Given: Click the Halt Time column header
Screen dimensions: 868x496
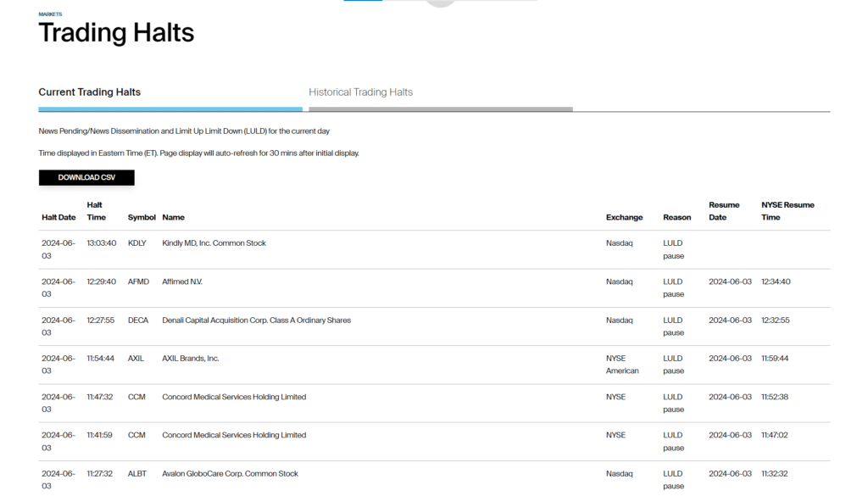Looking at the screenshot, I should click(96, 211).
